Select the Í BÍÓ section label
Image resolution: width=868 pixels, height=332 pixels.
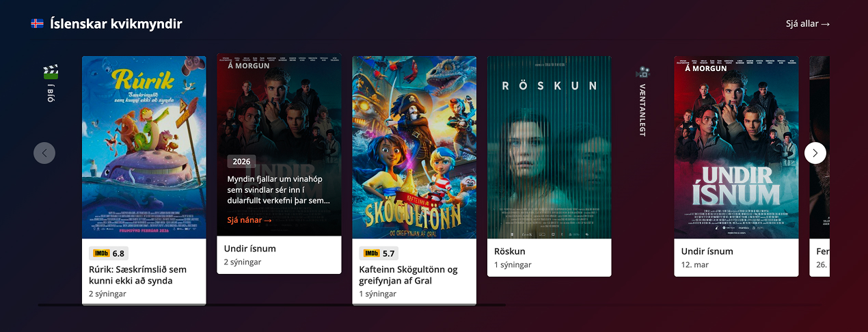pos(51,94)
